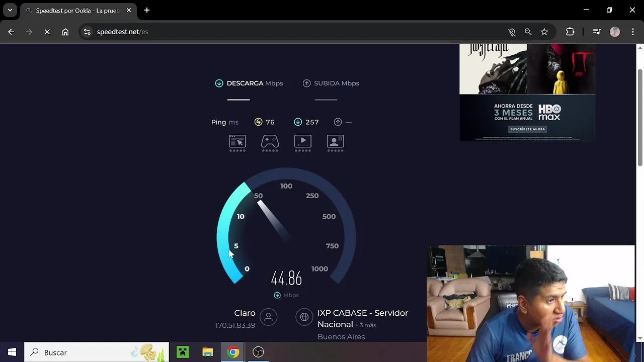Viewport: 644px width, 362px height.
Task: Click the browser back arrow
Action: [x=11, y=32]
